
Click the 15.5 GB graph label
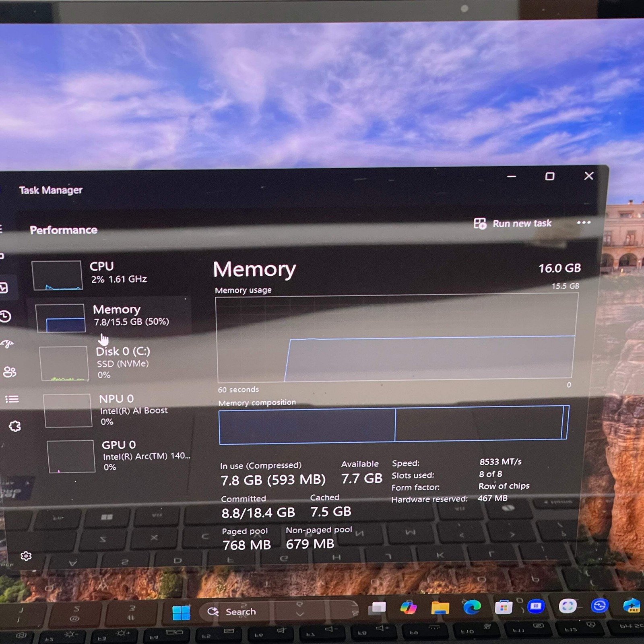pyautogui.click(x=565, y=286)
